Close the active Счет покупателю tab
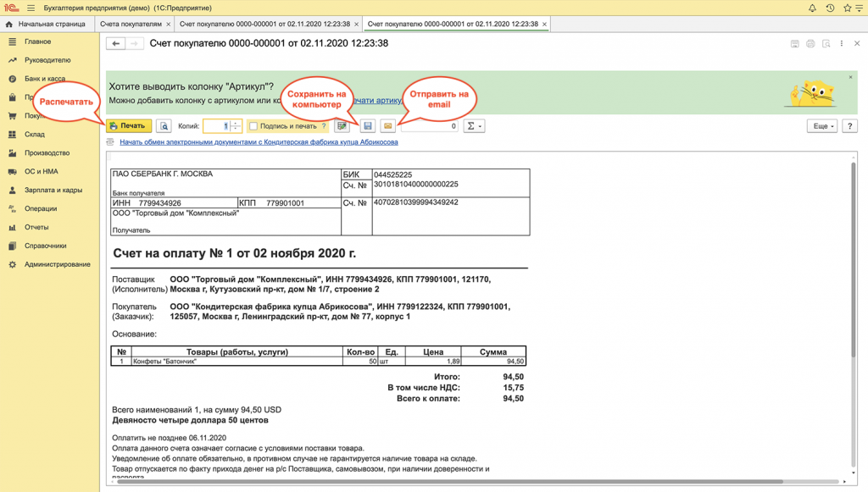The width and height of the screenshot is (868, 492). (545, 25)
